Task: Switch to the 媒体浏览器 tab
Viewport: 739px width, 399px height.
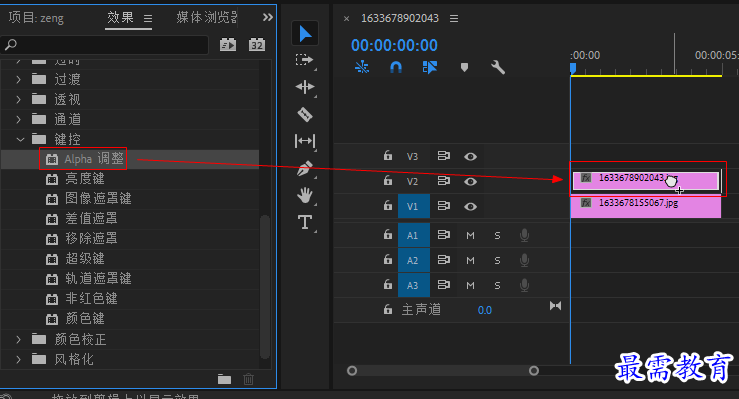Action: [207, 17]
